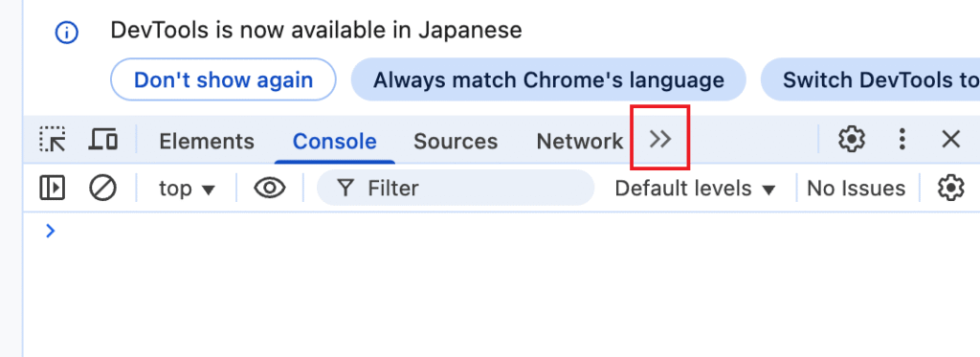Open the Network tab
The width and height of the screenshot is (980, 357).
[579, 142]
